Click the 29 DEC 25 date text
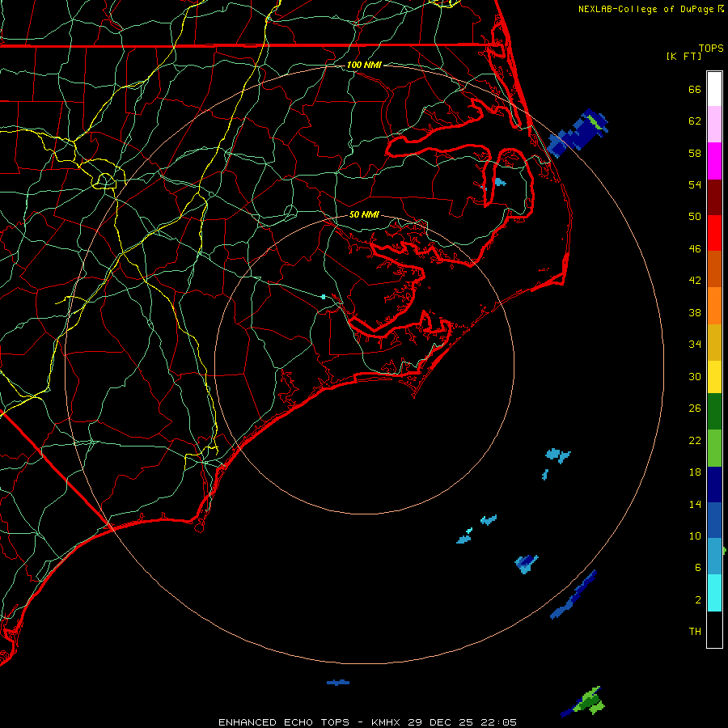The image size is (728, 728). 441,722
